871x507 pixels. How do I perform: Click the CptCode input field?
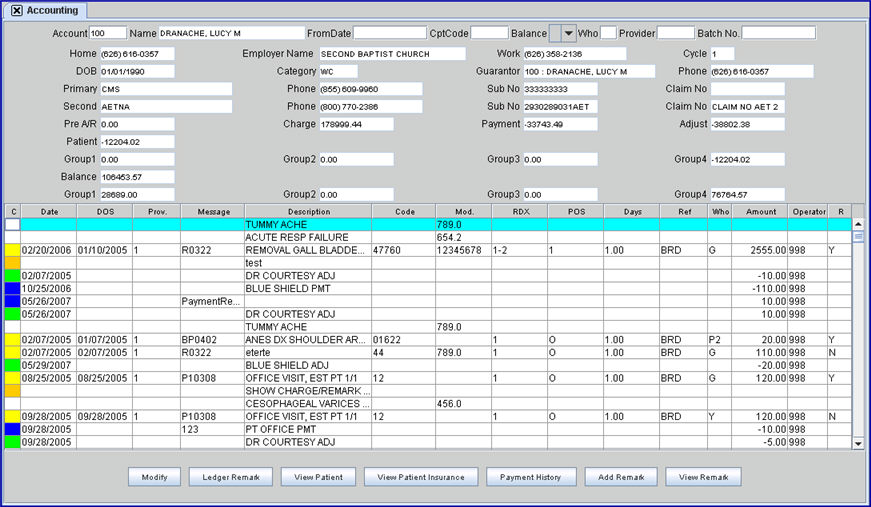point(489,33)
